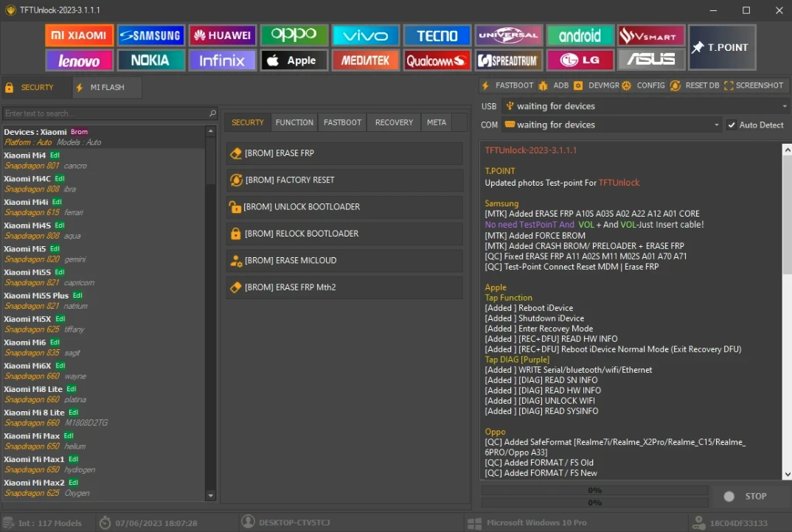Select the Infinix brand logo
This screenshot has width=792, height=532.
[223, 60]
